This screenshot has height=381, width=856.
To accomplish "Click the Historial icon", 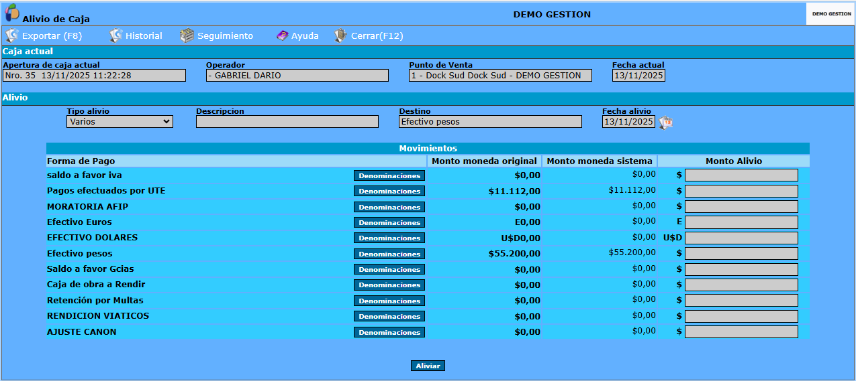I will pos(115,36).
